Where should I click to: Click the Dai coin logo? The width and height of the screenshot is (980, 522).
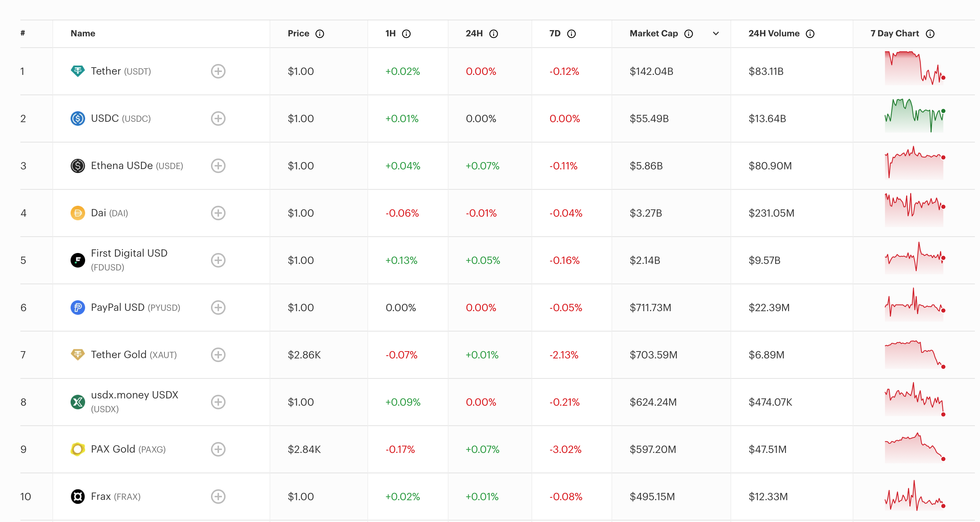point(77,213)
